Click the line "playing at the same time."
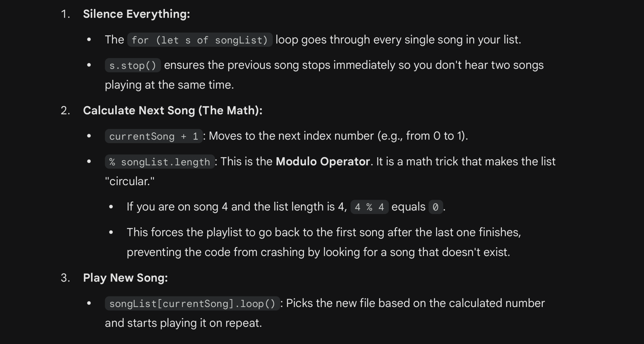This screenshot has height=344, width=644. [169, 85]
